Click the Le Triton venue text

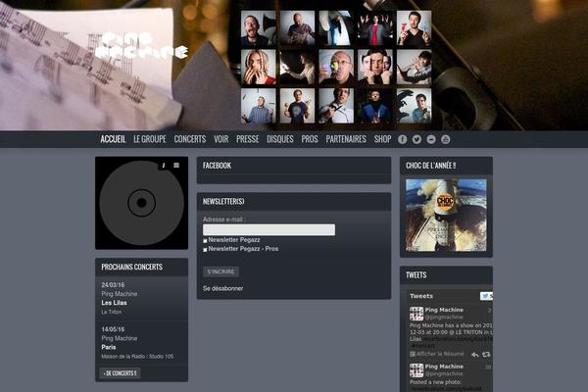tap(112, 312)
